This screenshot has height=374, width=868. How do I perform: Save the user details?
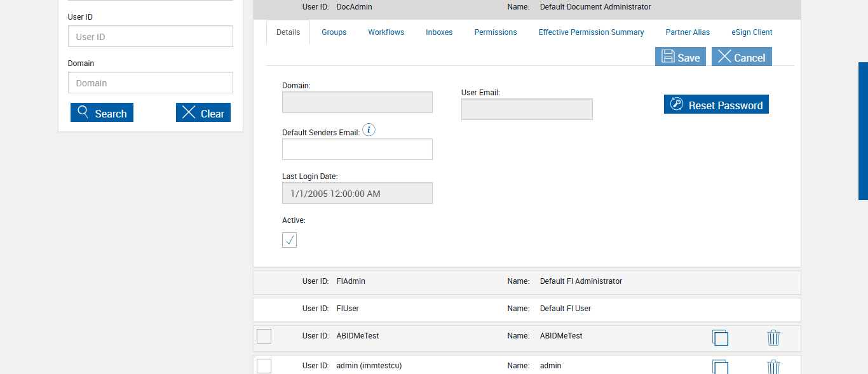pos(681,57)
